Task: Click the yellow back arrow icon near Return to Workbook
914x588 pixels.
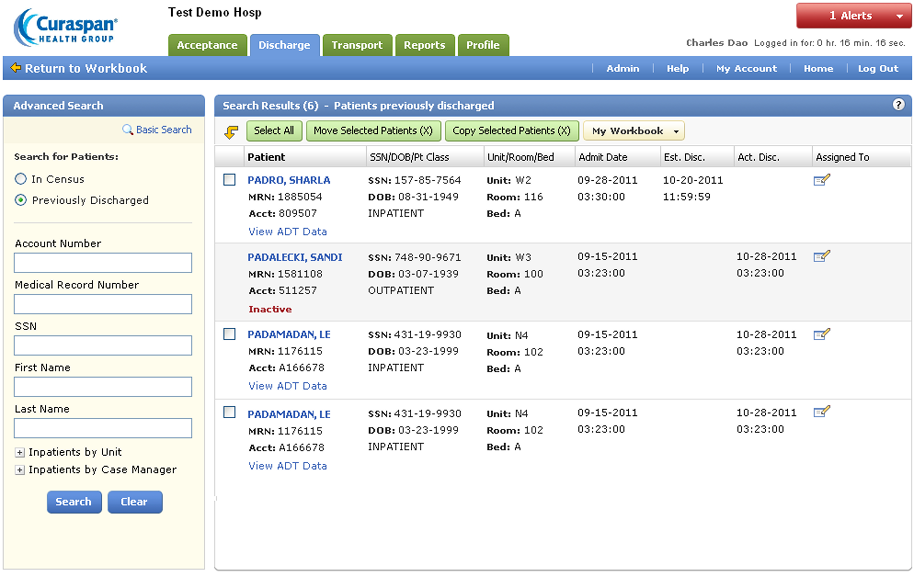Action: pos(16,68)
